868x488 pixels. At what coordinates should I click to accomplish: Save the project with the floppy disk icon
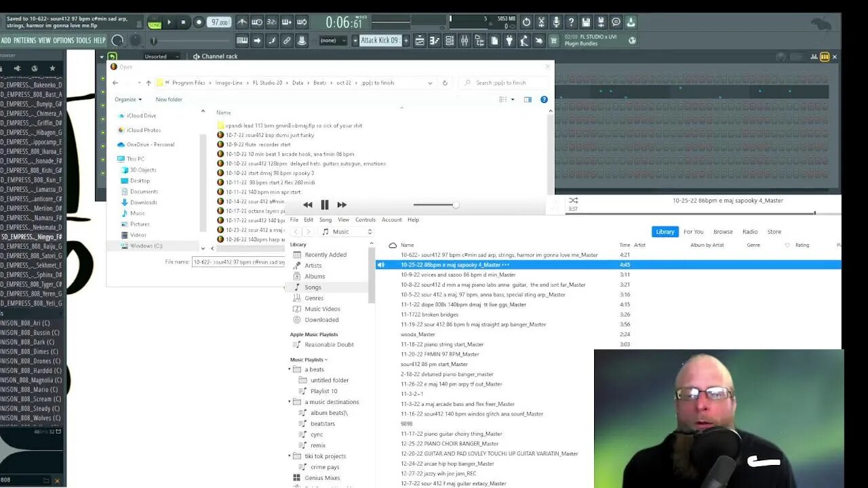[x=586, y=22]
